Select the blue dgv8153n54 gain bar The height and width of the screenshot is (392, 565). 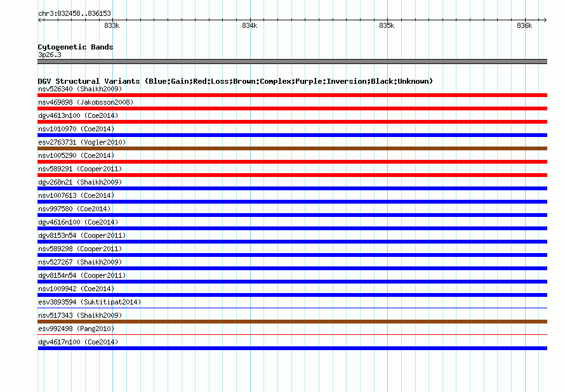click(292, 242)
